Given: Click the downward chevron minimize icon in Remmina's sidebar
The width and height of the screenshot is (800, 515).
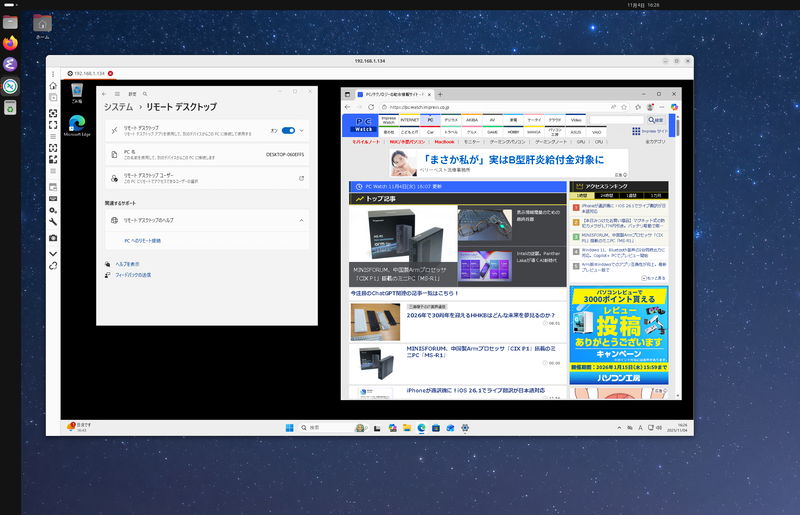Looking at the screenshot, I should 53,254.
